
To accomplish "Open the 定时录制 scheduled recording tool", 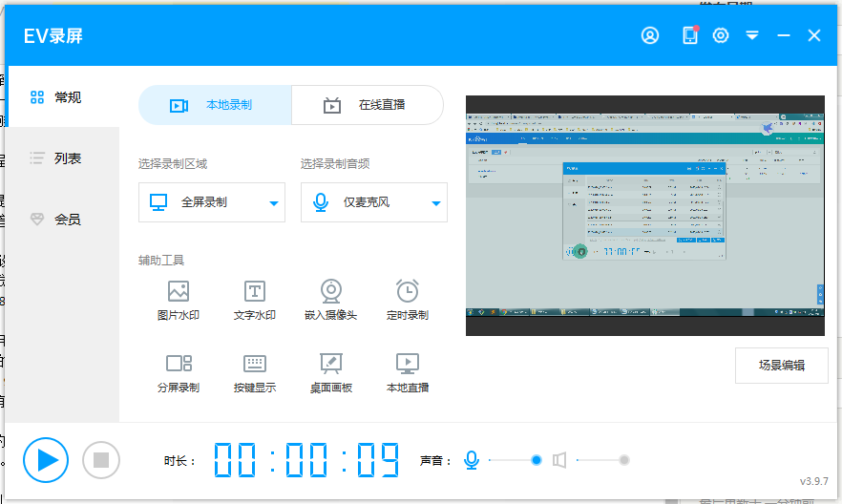I will click(408, 301).
